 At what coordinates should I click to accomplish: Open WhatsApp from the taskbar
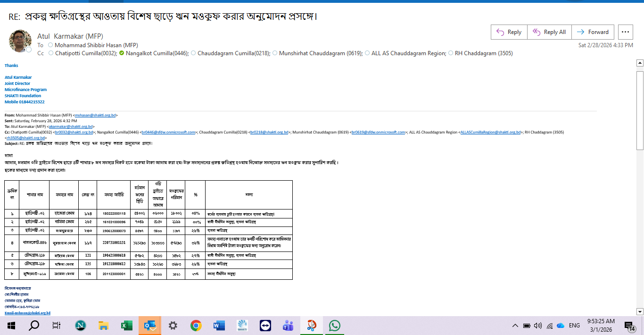(335, 326)
